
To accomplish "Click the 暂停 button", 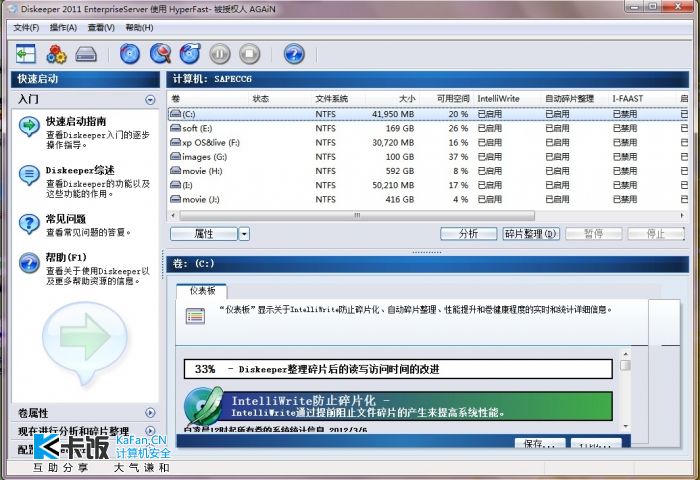I will pos(593,234).
